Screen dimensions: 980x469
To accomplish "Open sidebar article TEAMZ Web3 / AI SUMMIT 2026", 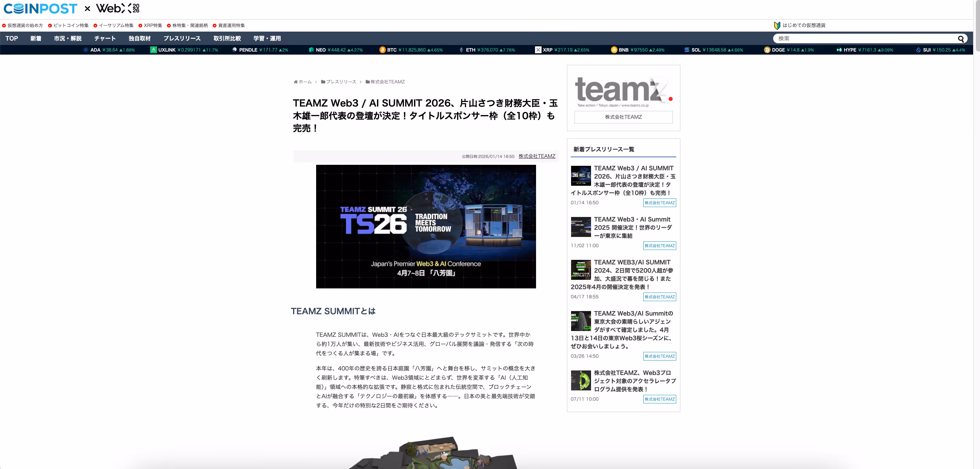I will pyautogui.click(x=623, y=181).
